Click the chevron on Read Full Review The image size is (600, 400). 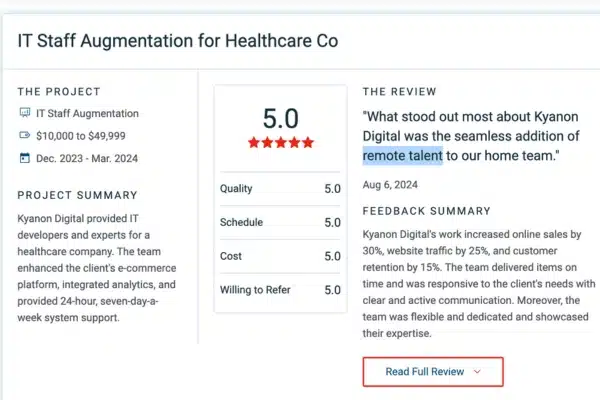coord(477,372)
